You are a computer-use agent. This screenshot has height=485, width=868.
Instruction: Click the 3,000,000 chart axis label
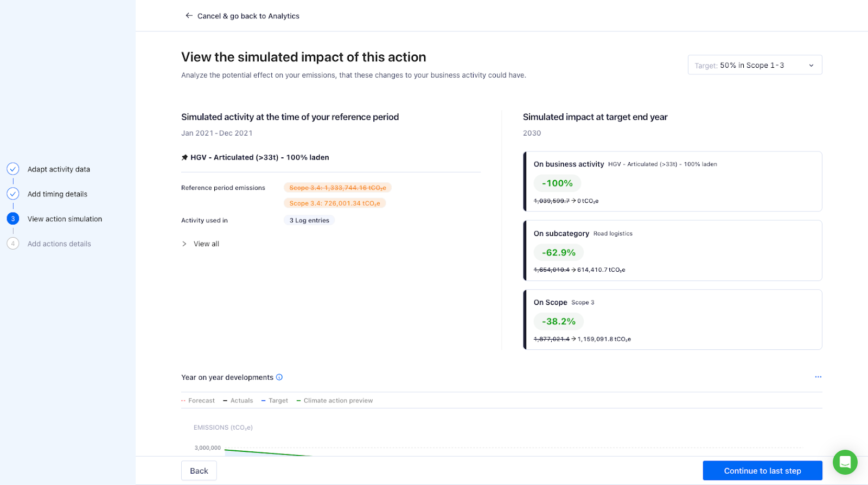click(x=208, y=448)
